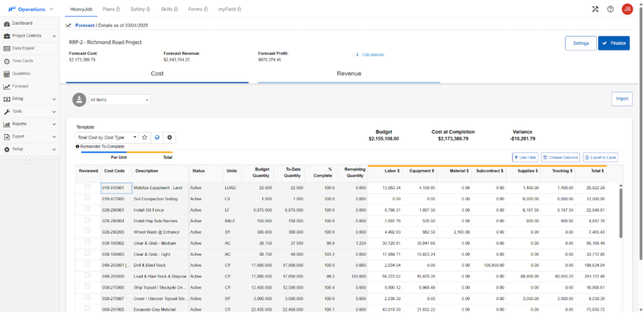Open template settings gear icon
This screenshot has width=644, height=313.
(x=169, y=137)
